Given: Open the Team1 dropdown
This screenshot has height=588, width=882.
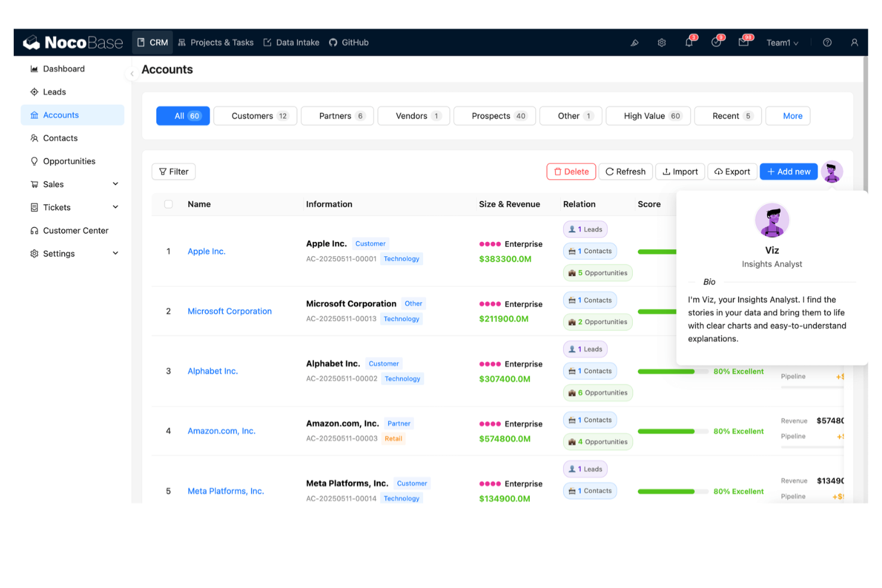Looking at the screenshot, I should tap(782, 43).
